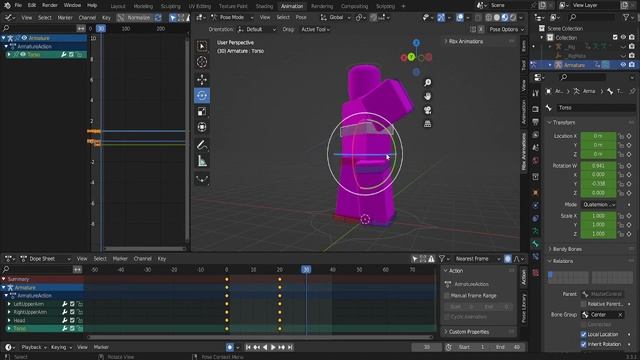Click the viewport zoom magnifier icon

coord(427,83)
